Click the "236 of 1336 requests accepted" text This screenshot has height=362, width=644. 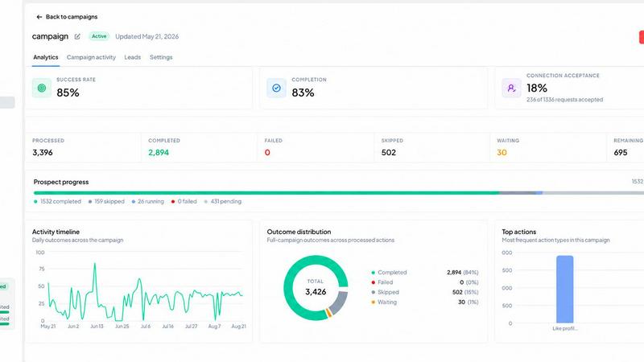(565, 100)
